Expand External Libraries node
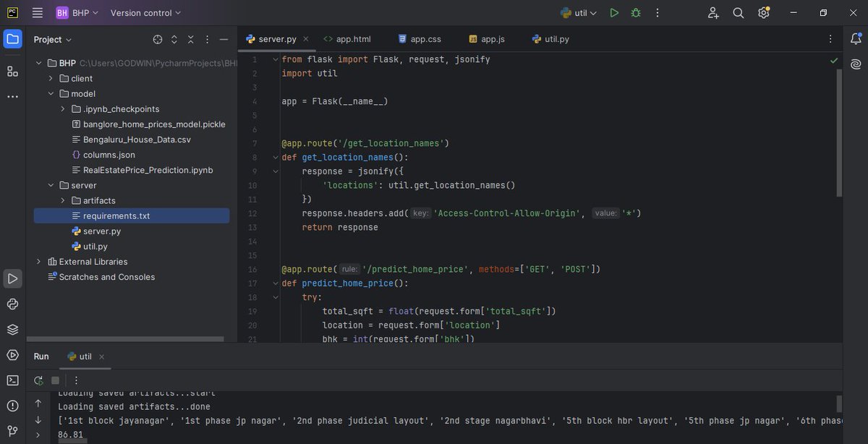 pyautogui.click(x=39, y=262)
